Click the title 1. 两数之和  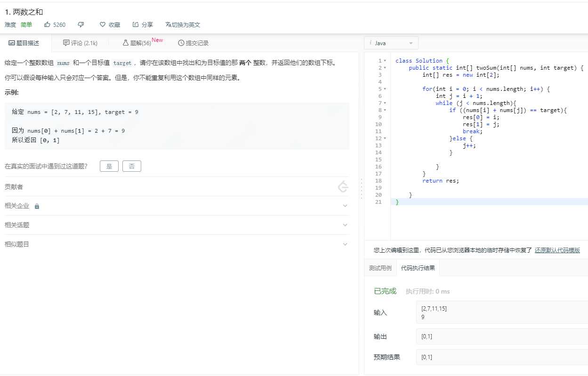[24, 12]
